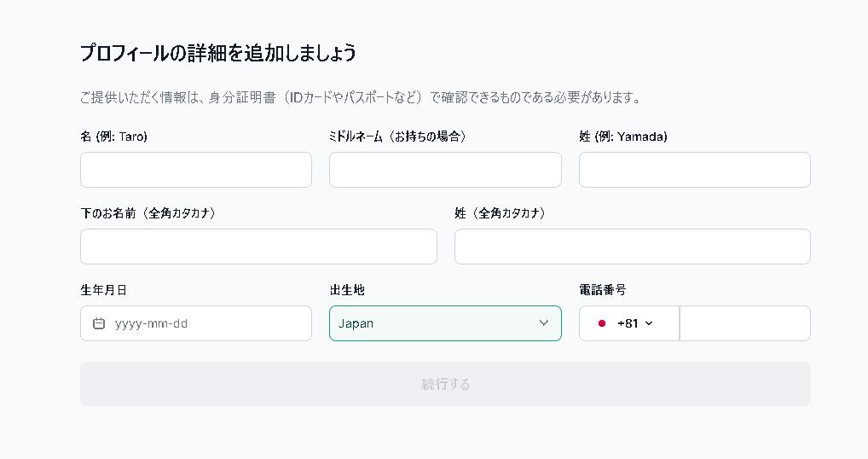The image size is (868, 459).
Task: Click the 下のお名前（全角カタカナ） field
Action: (258, 247)
